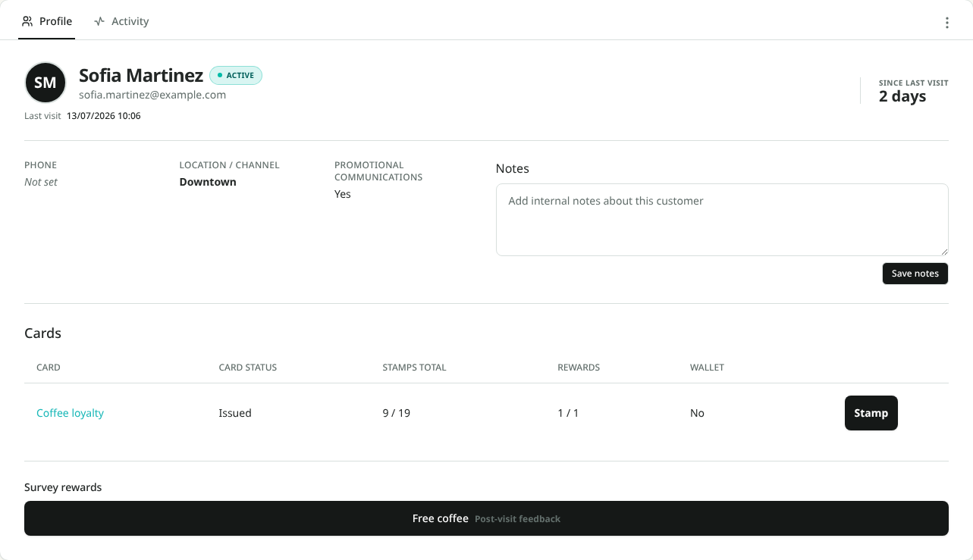Image resolution: width=973 pixels, height=560 pixels.
Task: Click the promotional communications 'Yes' value
Action: (x=343, y=194)
